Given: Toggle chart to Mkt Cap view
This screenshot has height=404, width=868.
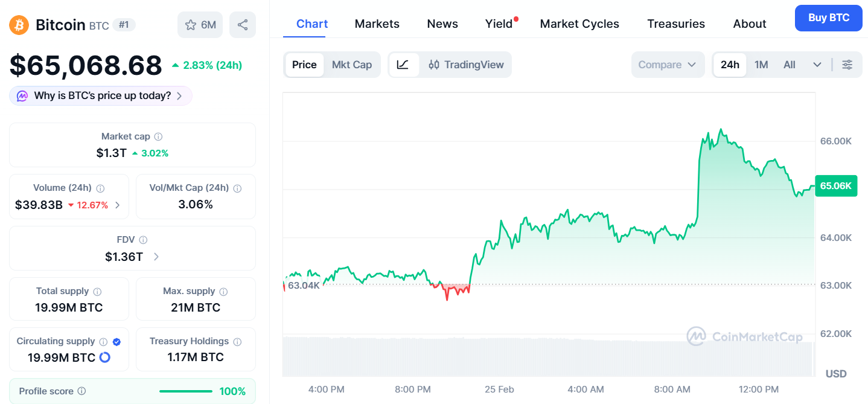Looking at the screenshot, I should point(351,65).
